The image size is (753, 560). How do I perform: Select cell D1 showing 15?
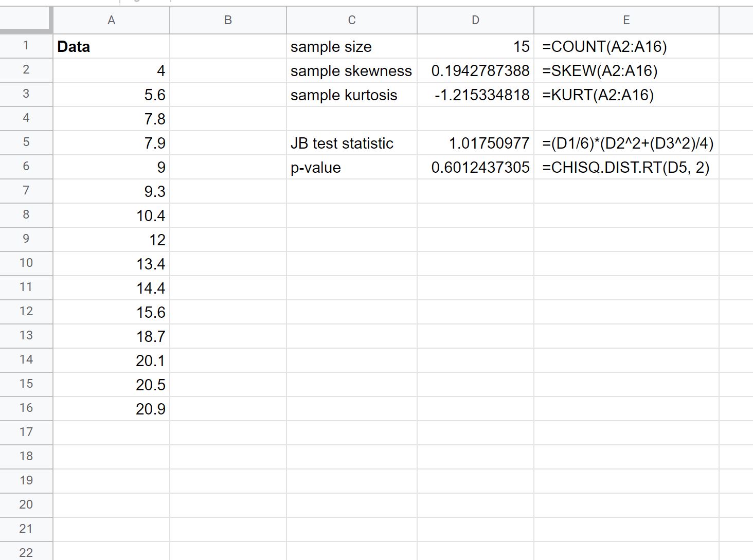point(475,46)
